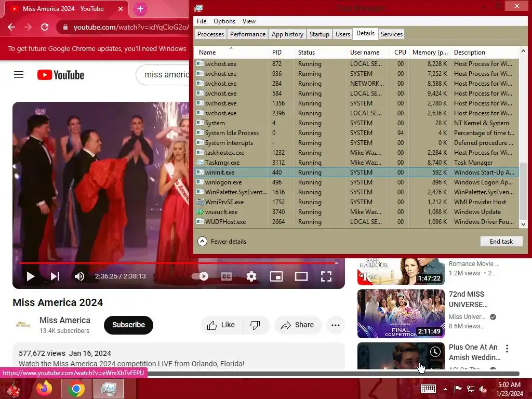Open Task Manager Options menu
This screenshot has height=399, width=532.
click(x=224, y=21)
